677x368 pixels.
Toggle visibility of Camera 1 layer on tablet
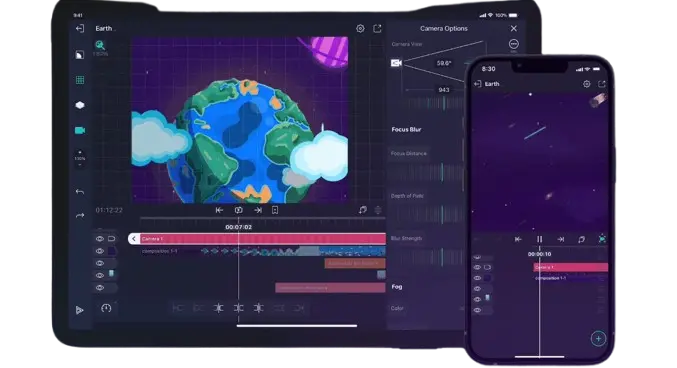click(x=100, y=239)
